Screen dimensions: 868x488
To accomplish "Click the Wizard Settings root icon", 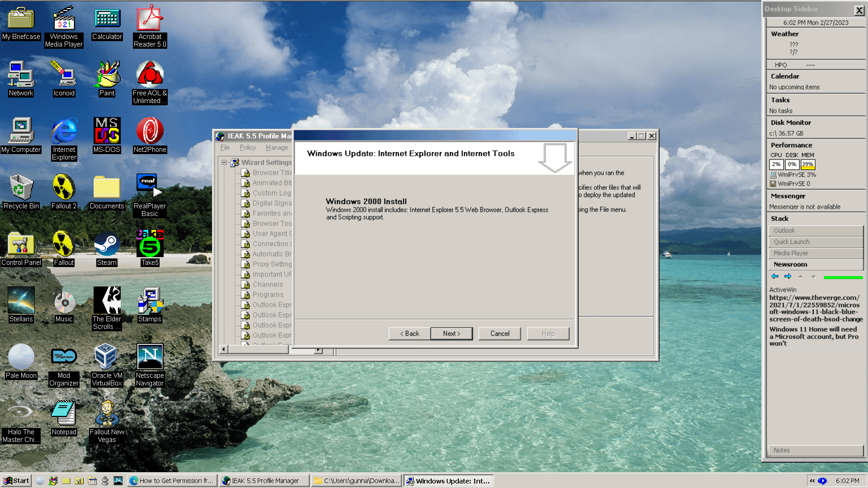I will [x=235, y=162].
